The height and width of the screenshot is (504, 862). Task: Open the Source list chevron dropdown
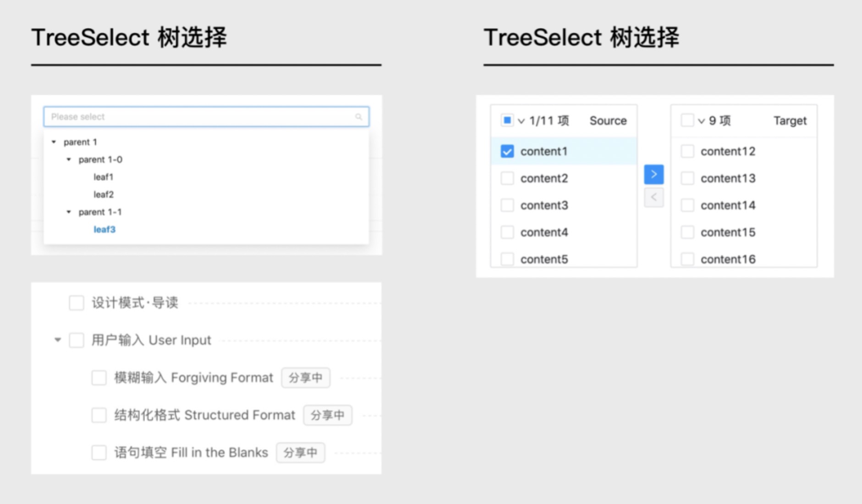pyautogui.click(x=520, y=120)
